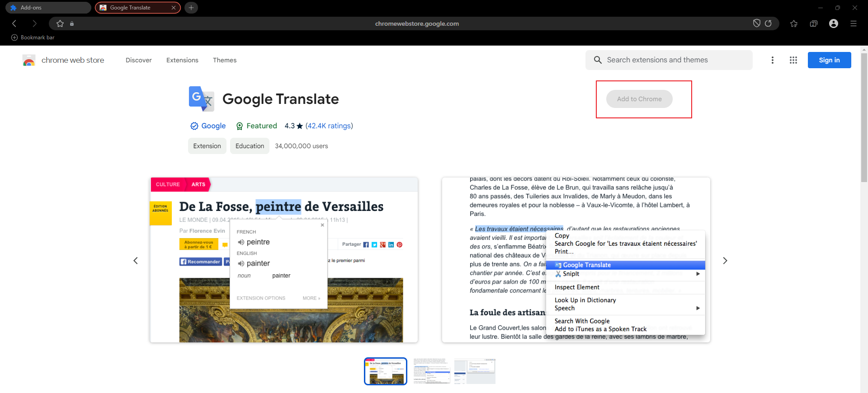Click the Extension category chip
This screenshot has height=393, width=868.
tap(207, 146)
